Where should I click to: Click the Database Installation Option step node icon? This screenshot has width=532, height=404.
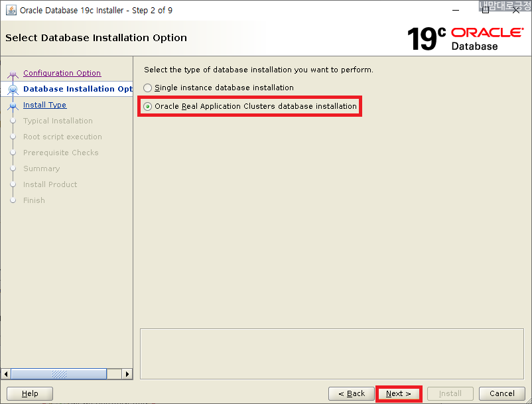13,89
